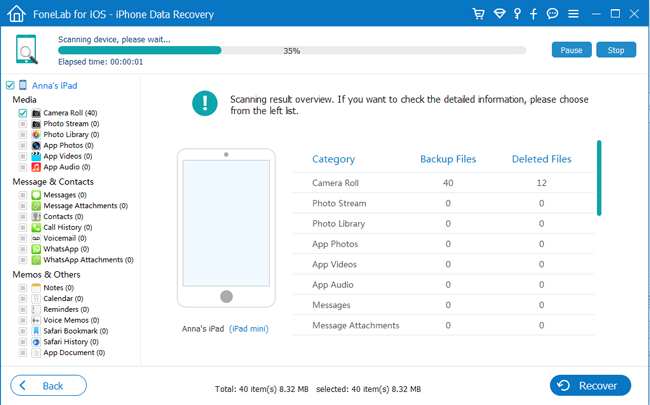The width and height of the screenshot is (650, 405).
Task: Click the Photo Stream icon
Action: pyautogui.click(x=36, y=124)
